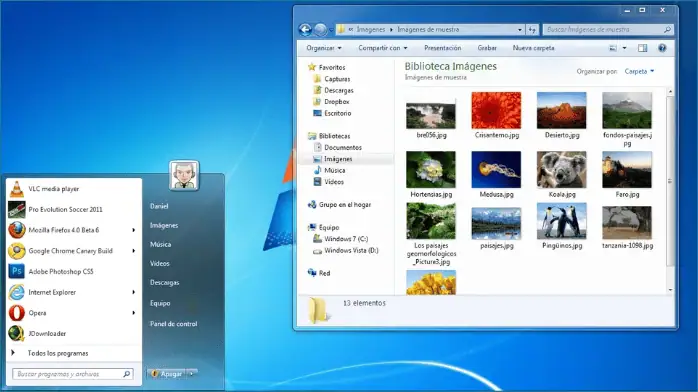The width and height of the screenshot is (698, 392).
Task: Open Capturas folder in Favoritos
Action: [x=332, y=79]
